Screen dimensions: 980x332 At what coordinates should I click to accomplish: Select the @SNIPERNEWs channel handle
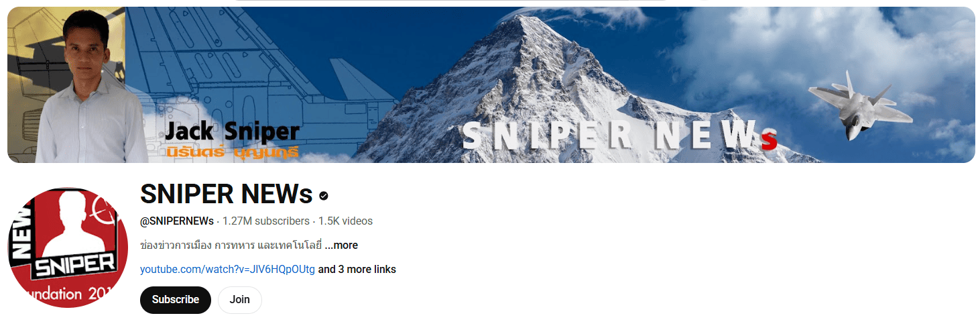click(x=177, y=221)
